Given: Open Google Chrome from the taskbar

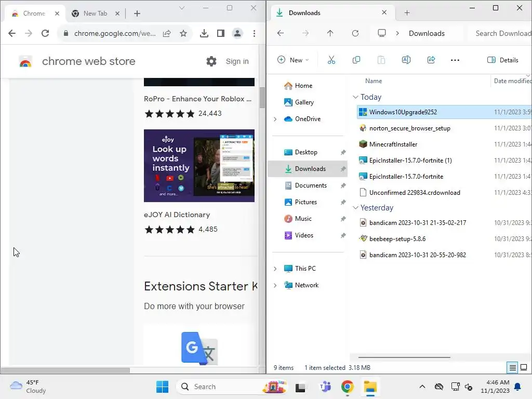Looking at the screenshot, I should pyautogui.click(x=347, y=387).
